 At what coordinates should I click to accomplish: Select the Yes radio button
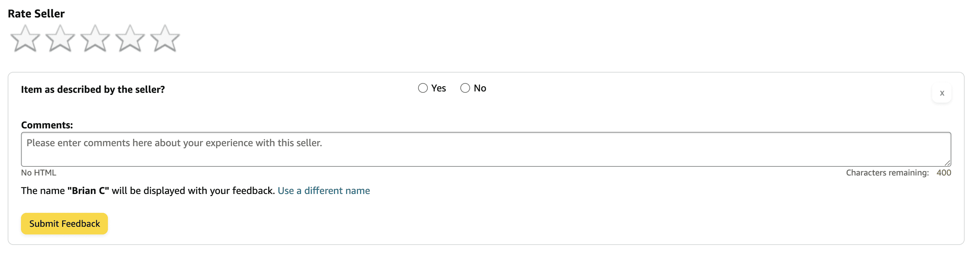pyautogui.click(x=423, y=88)
